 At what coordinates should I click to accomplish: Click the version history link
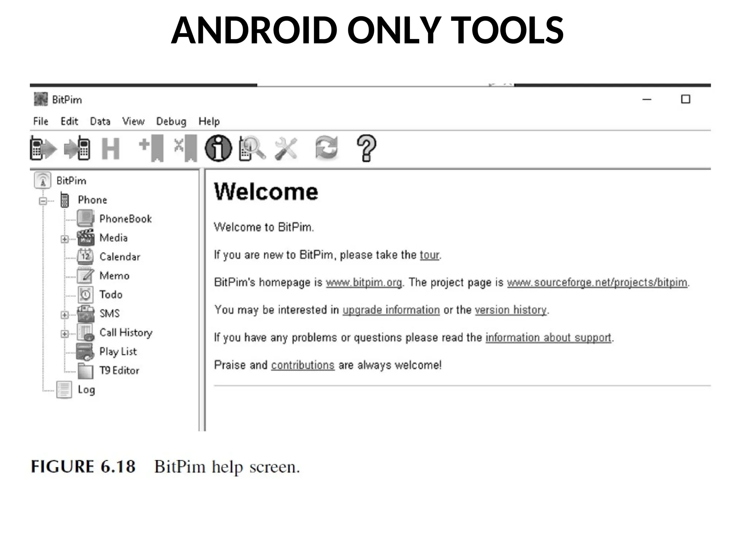click(x=511, y=310)
